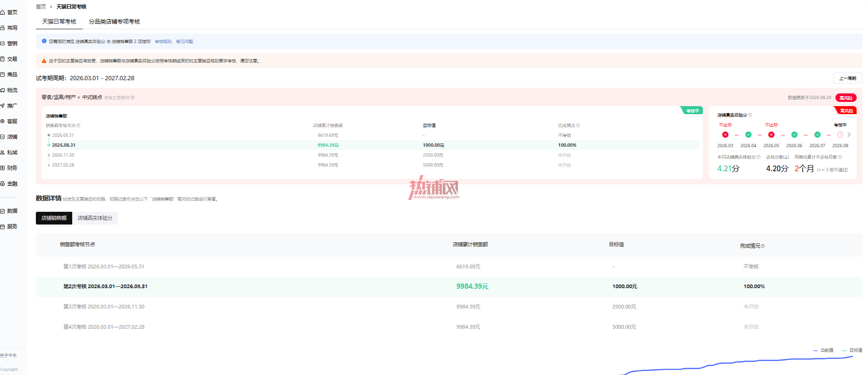Switch to the 天猫日常考核 tab

(59, 22)
